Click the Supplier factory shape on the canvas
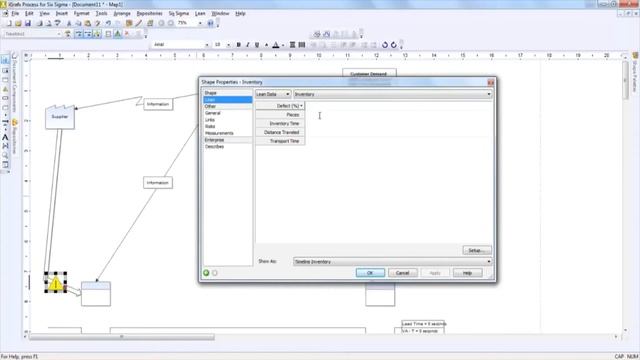Screen dimensions: 640x360 tap(60, 117)
